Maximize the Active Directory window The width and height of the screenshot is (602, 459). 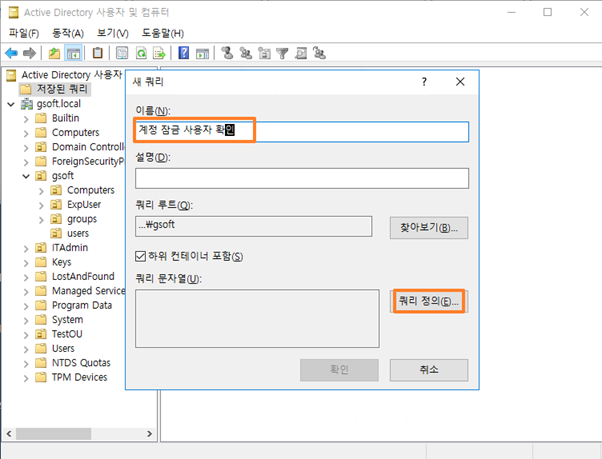[547, 12]
